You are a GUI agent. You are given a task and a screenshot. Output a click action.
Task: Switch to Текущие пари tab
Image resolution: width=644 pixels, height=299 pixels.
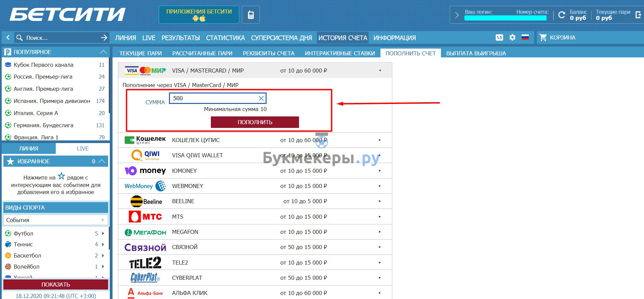[141, 53]
